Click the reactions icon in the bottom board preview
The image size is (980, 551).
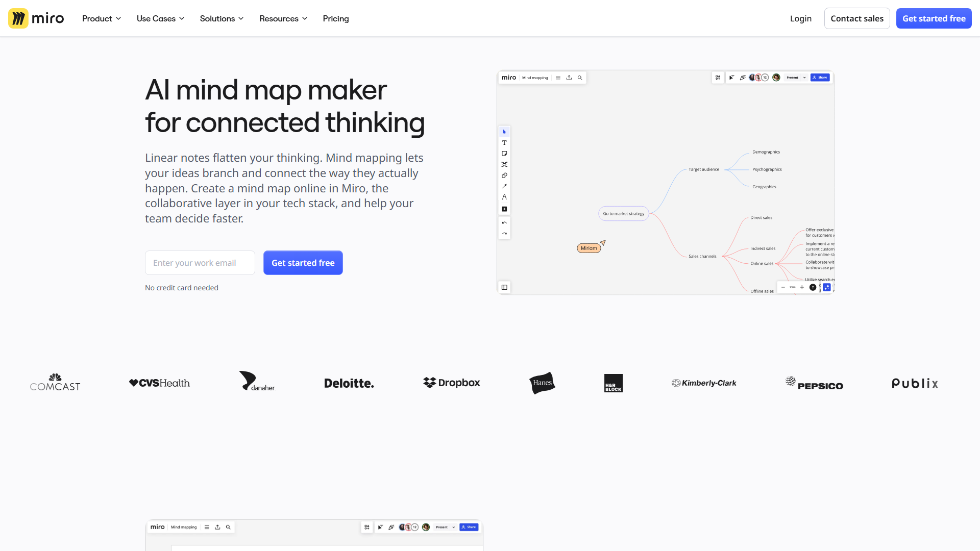coord(391,527)
